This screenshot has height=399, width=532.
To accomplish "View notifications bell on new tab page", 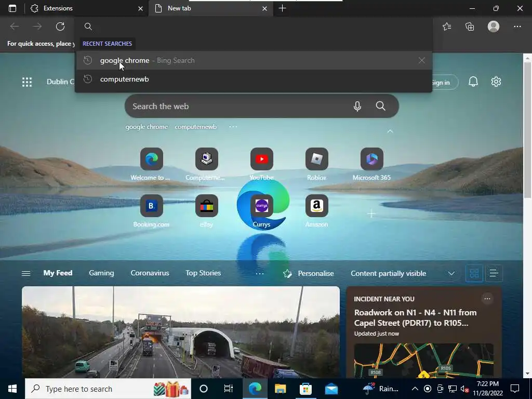I will pyautogui.click(x=473, y=82).
